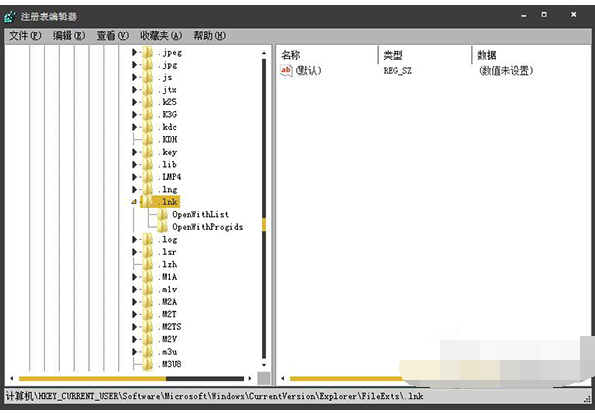595x413 pixels.
Task: Click the .M2T folder icon
Action: coord(148,314)
